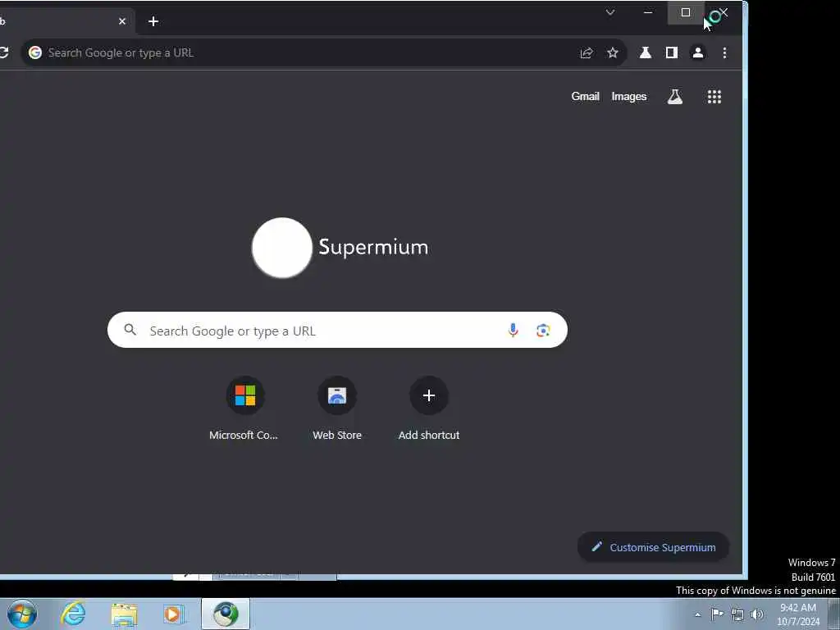Screen dimensions: 840x630
Task: Reload the page
Action: (x=4, y=52)
